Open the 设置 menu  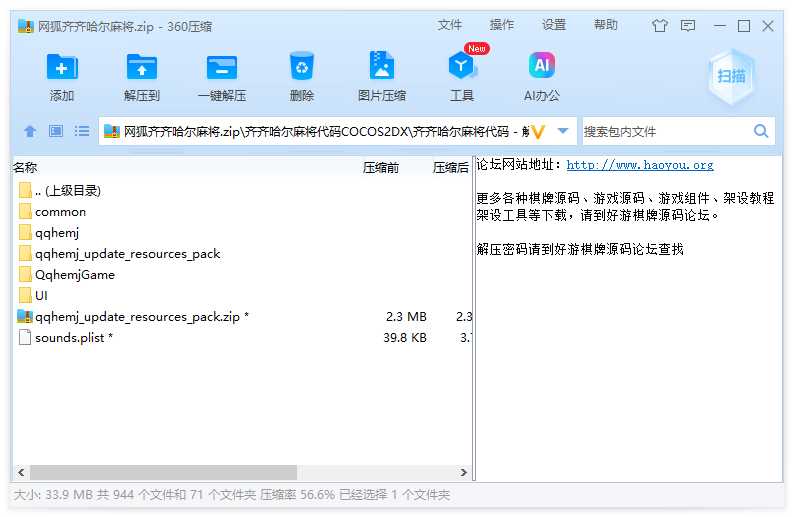pos(553,25)
